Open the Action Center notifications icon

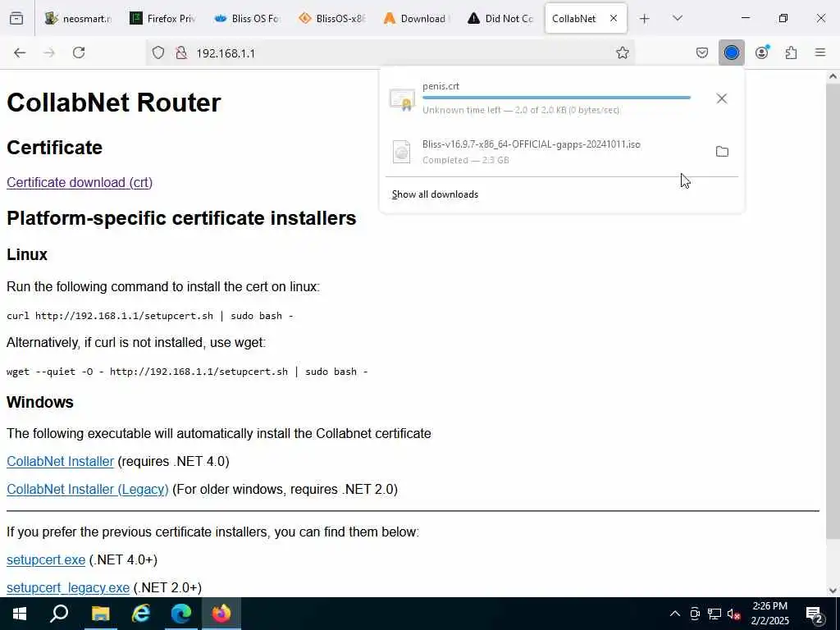coord(815,614)
